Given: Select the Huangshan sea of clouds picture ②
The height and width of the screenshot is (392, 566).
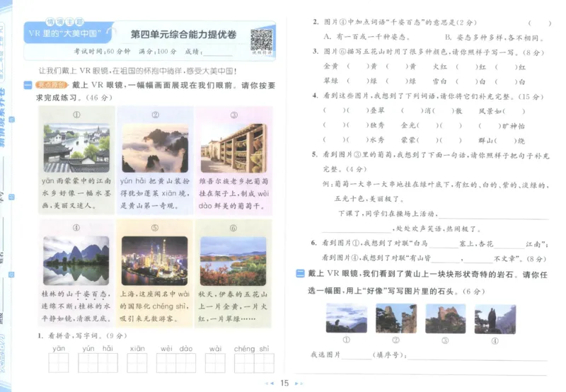Looking at the screenshot, I should click(155, 148).
